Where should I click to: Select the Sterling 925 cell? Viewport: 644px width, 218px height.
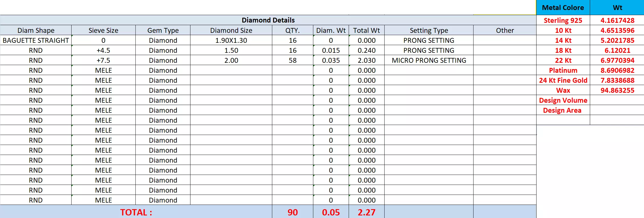pyautogui.click(x=563, y=20)
